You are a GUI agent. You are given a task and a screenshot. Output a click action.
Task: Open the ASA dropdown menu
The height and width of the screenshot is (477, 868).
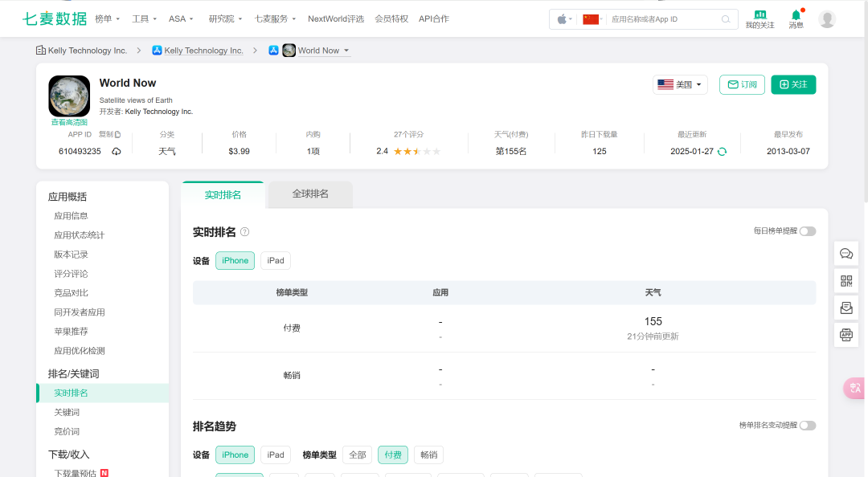[x=181, y=18]
